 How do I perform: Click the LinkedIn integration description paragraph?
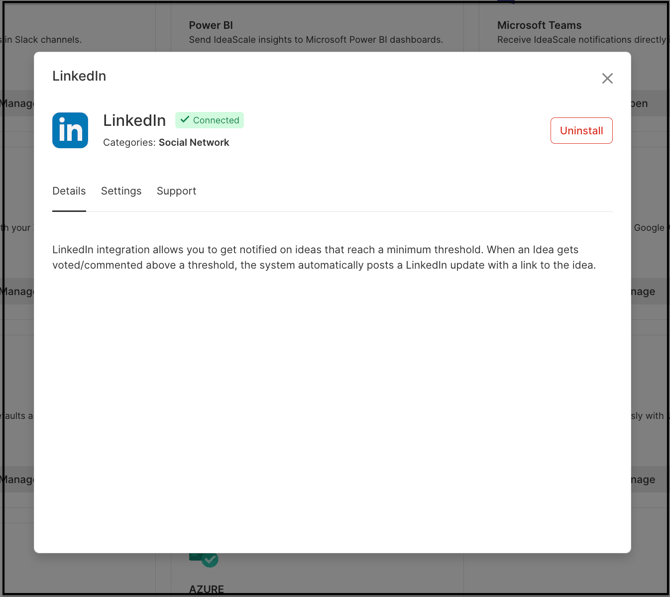[x=324, y=257]
